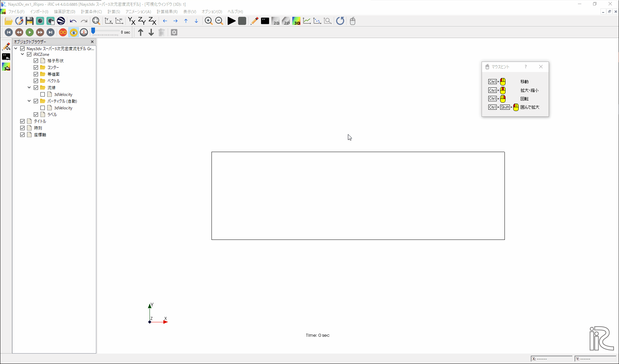Viewport: 619px width, 364px height.
Task: Jump to first animation step
Action: click(x=9, y=32)
